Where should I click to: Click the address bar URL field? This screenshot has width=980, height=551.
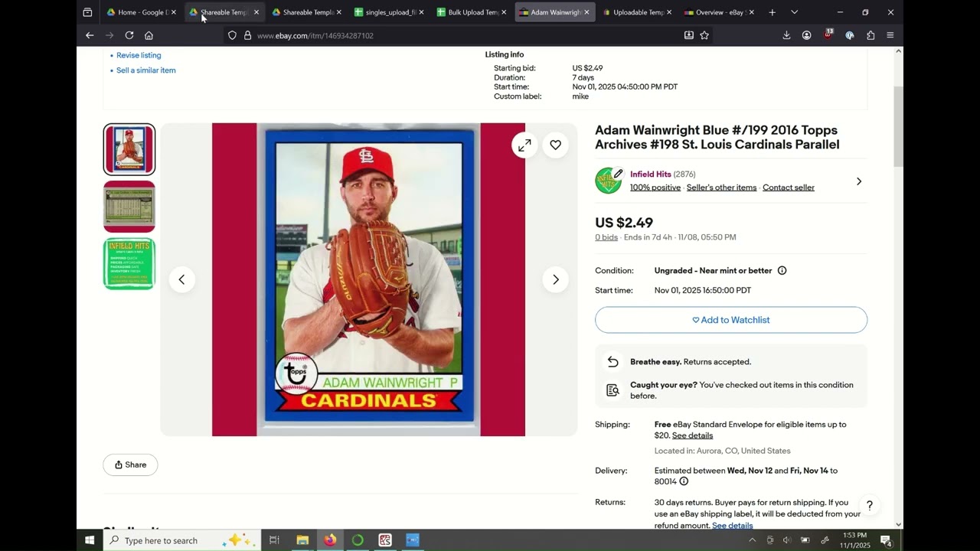pyautogui.click(x=467, y=35)
